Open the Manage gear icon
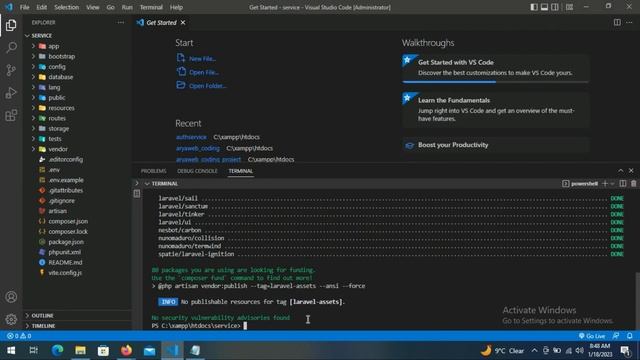Image resolution: width=640 pixels, height=360 pixels. 11,319
